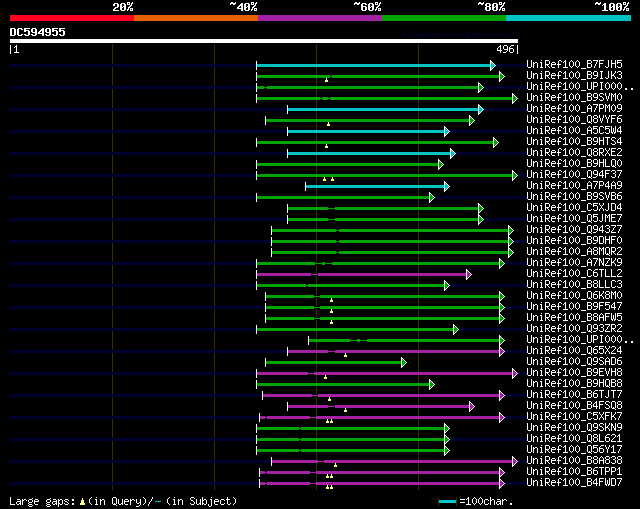This screenshot has width=640, height=509.
Task: Click the arrowhead ending the UniRef100_C6TLL2 alignment
Action: click(469, 275)
